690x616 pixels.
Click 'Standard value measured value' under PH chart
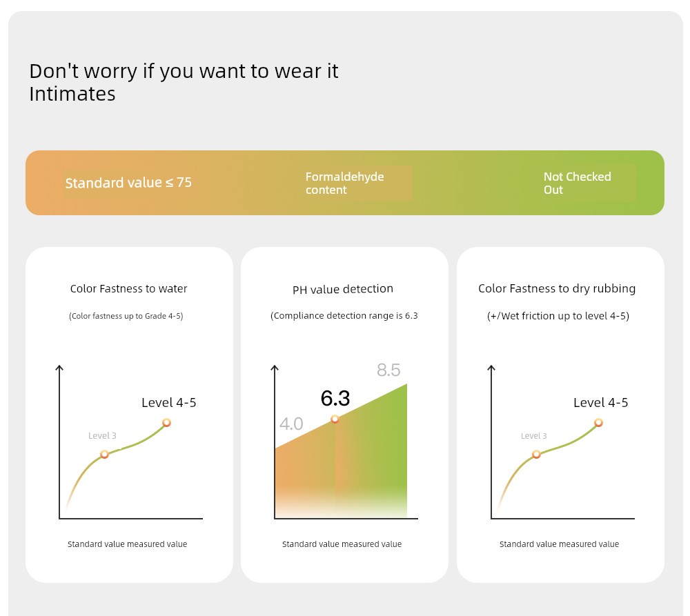(x=342, y=544)
